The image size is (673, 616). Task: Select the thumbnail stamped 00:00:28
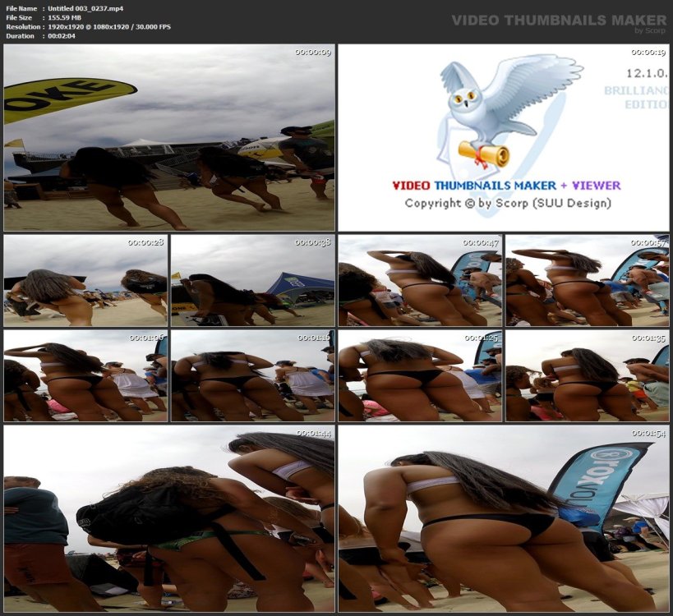point(85,281)
